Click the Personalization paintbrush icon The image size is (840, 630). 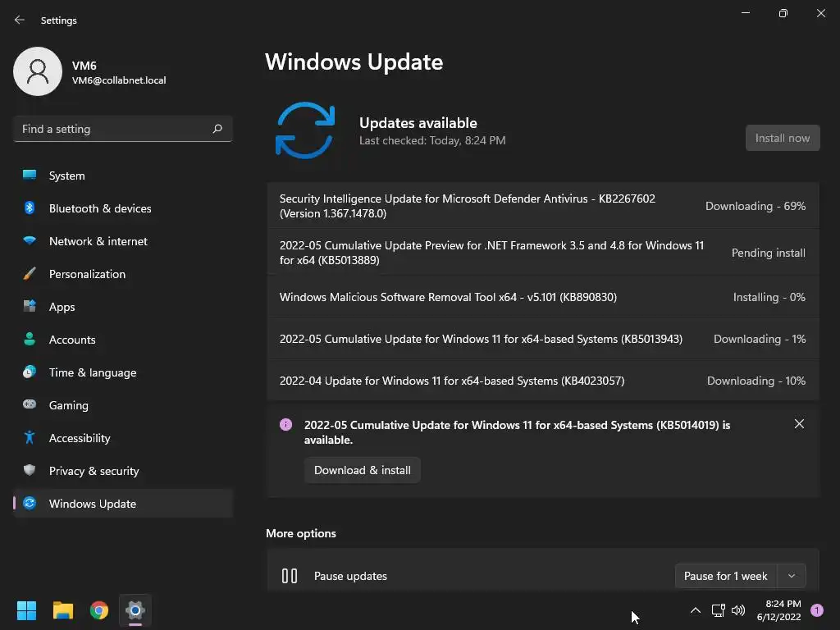30,274
